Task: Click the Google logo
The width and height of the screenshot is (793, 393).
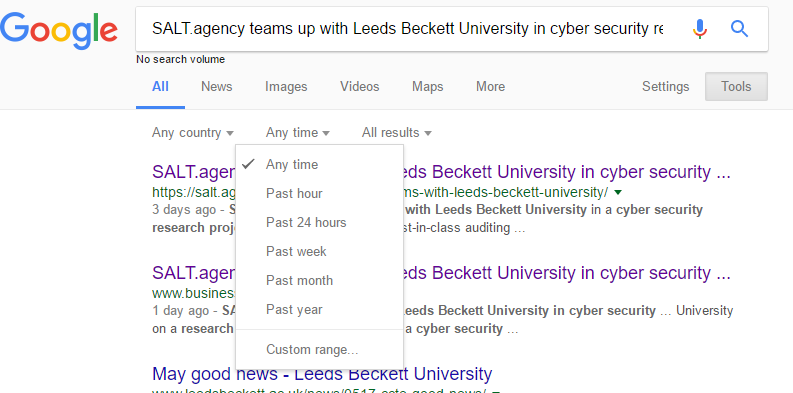Action: coord(59,30)
